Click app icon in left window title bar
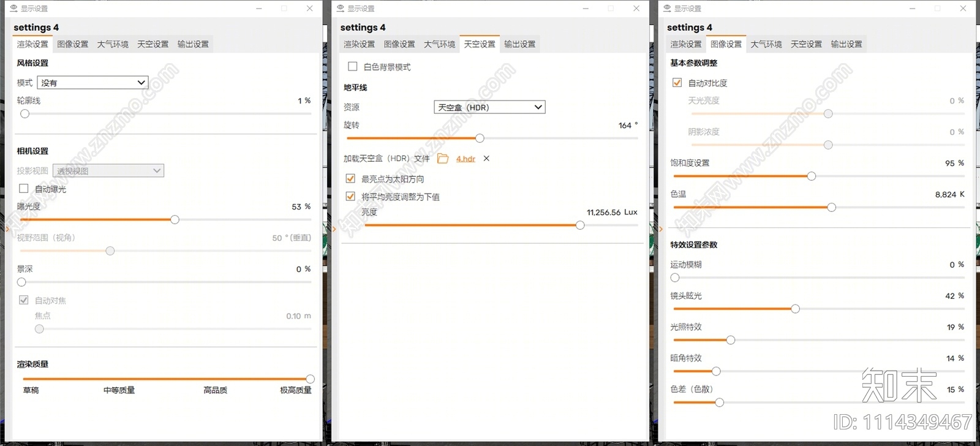This screenshot has height=446, width=980. [x=13, y=9]
